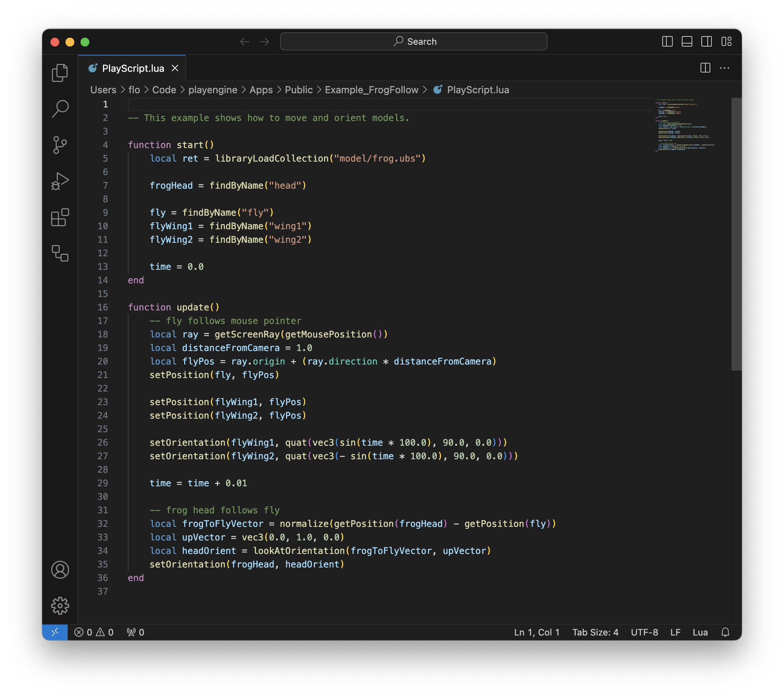The width and height of the screenshot is (784, 696).
Task: Open the Explorer view
Action: click(x=60, y=73)
